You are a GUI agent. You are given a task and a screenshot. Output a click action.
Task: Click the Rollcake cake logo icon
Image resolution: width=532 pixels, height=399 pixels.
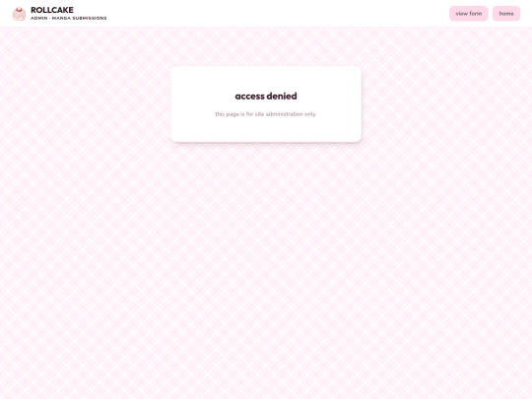pos(19,14)
